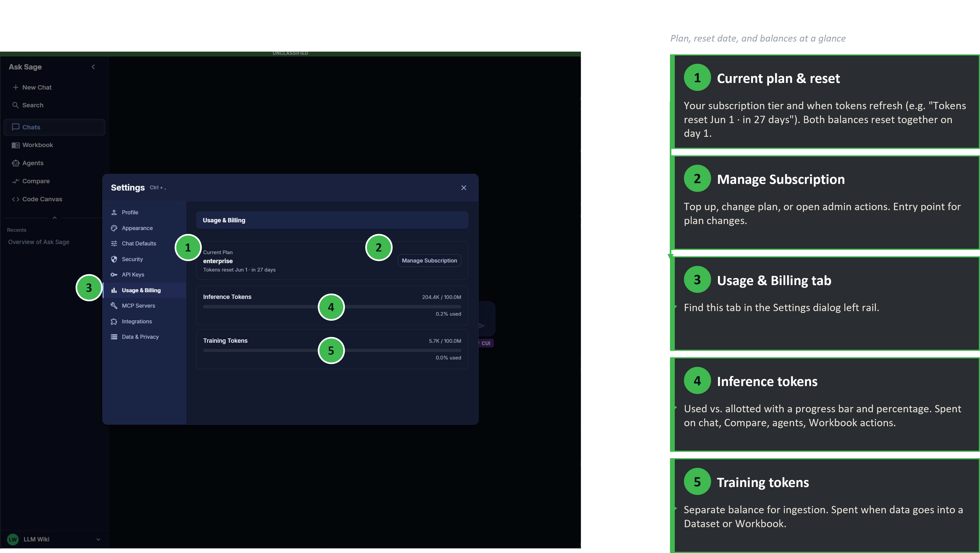The height and width of the screenshot is (553, 980).
Task: Open the Chat Defaults settings tab
Action: click(x=145, y=243)
